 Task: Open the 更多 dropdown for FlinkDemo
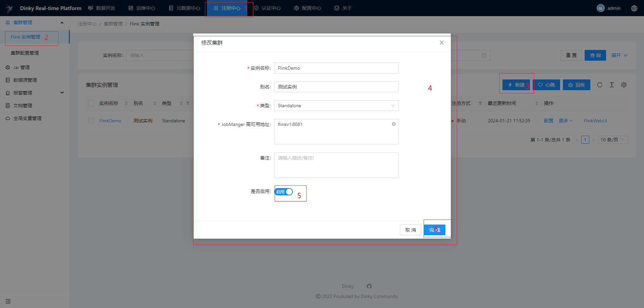coord(566,121)
